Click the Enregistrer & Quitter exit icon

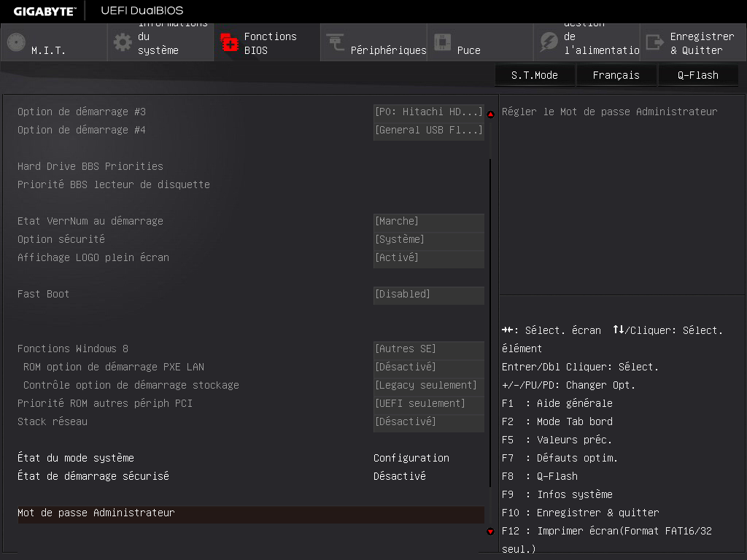click(x=655, y=42)
